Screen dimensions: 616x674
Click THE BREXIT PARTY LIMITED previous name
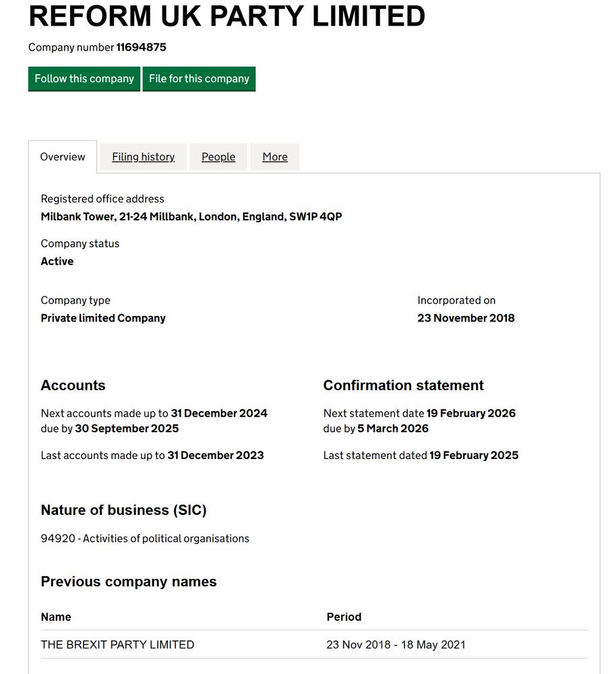[x=117, y=645]
